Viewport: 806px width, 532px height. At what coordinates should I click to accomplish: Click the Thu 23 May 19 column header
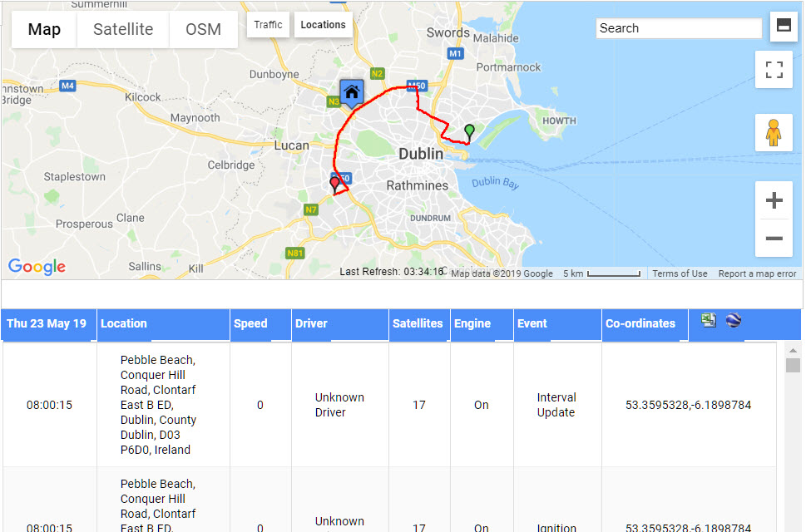coord(48,324)
